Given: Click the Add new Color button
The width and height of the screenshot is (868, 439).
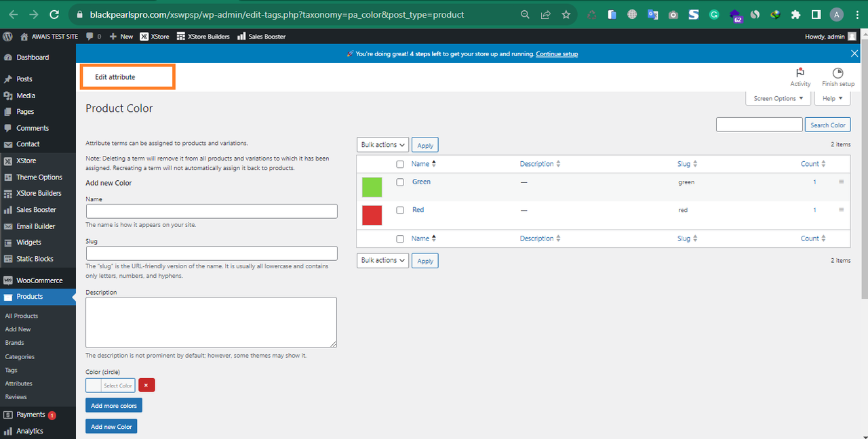Looking at the screenshot, I should [111, 426].
